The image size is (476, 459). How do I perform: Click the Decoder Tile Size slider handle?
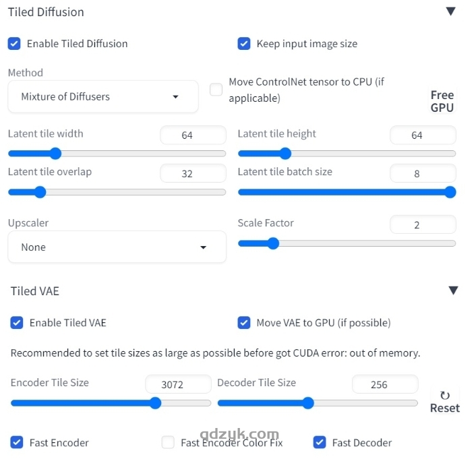coord(307,403)
